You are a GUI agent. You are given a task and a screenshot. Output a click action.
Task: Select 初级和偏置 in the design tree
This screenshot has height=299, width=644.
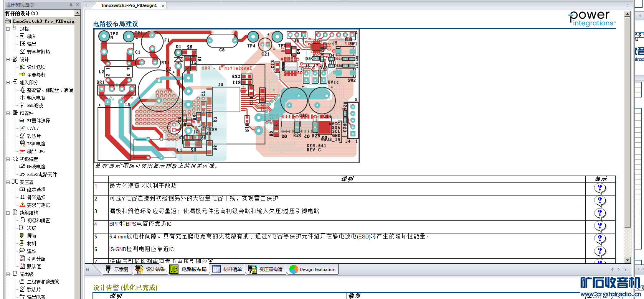click(38, 220)
